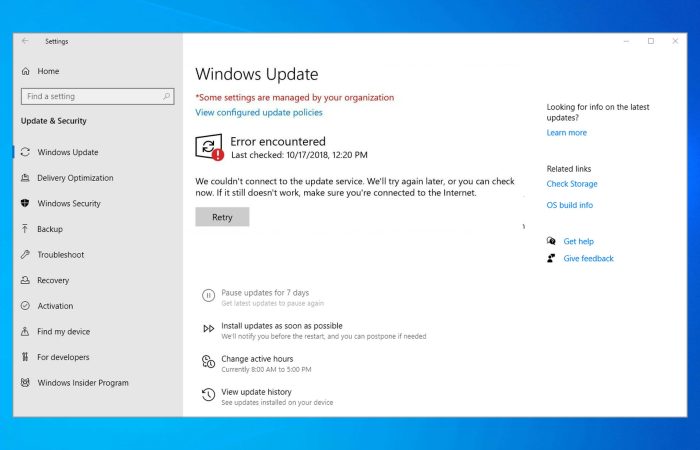Image resolution: width=700 pixels, height=450 pixels.
Task: Click the Retry button
Action: pyautogui.click(x=222, y=217)
